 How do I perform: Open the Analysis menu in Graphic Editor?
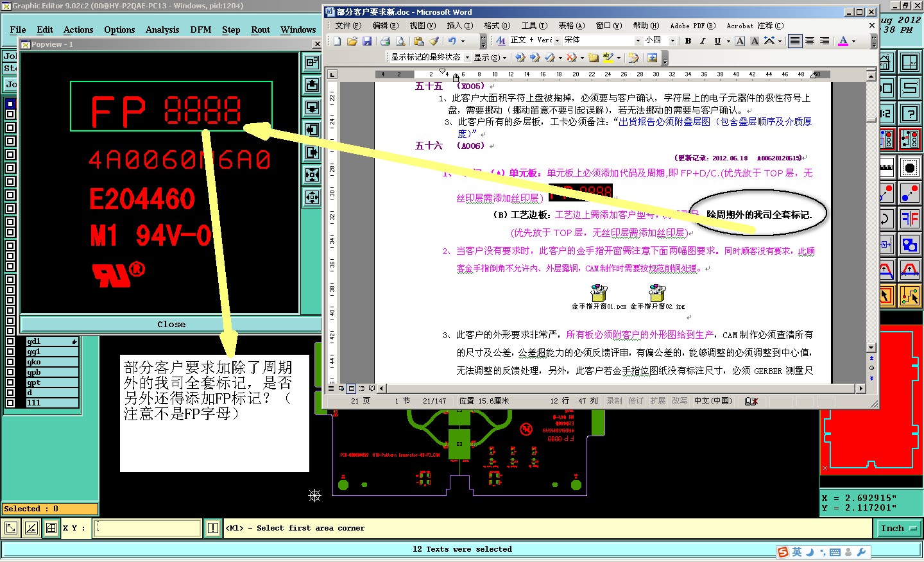pyautogui.click(x=162, y=30)
